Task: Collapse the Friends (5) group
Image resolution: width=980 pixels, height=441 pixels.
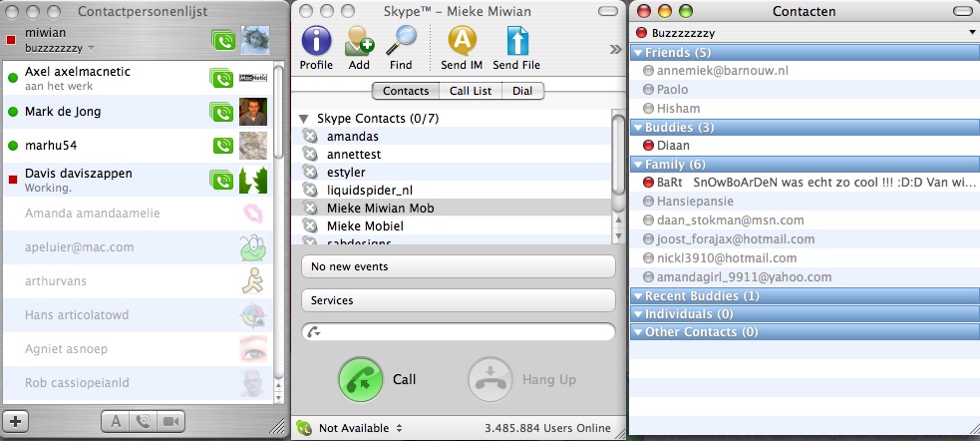Action: (638, 53)
